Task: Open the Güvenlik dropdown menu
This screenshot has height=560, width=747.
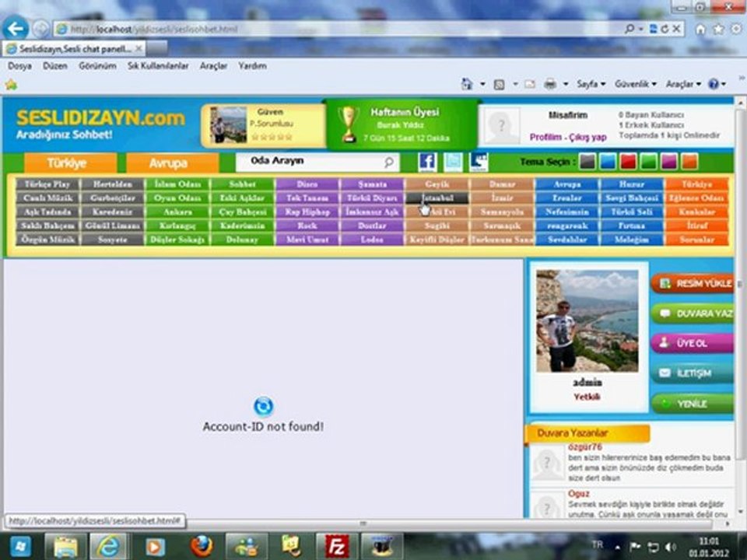Action: (x=636, y=84)
